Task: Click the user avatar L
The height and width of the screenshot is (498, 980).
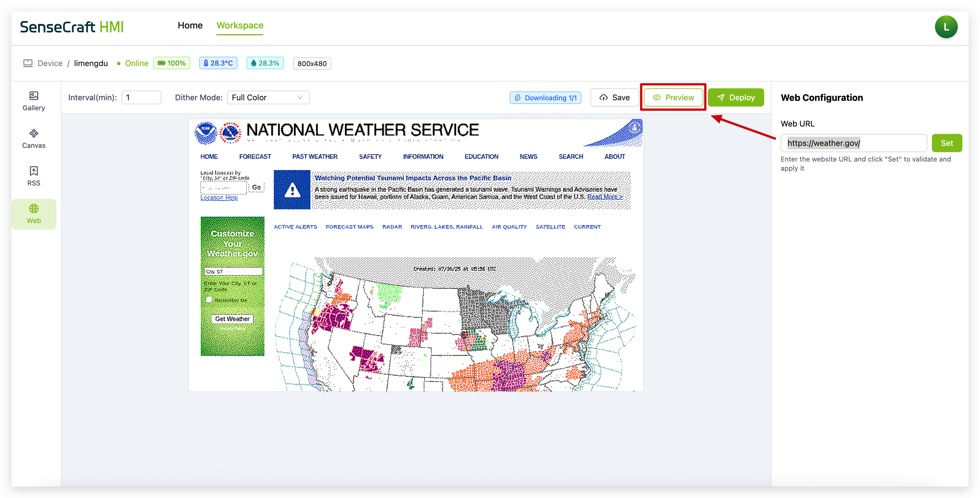Action: click(946, 27)
